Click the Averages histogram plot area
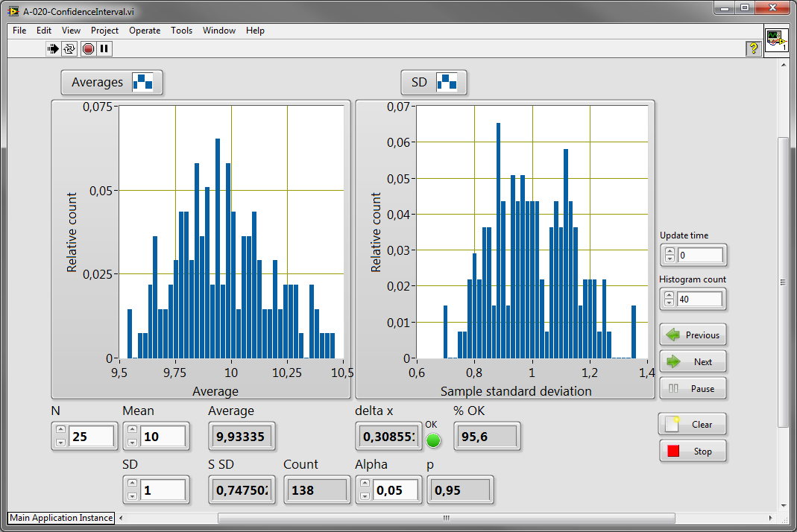Image resolution: width=797 pixels, height=532 pixels. tap(231, 232)
